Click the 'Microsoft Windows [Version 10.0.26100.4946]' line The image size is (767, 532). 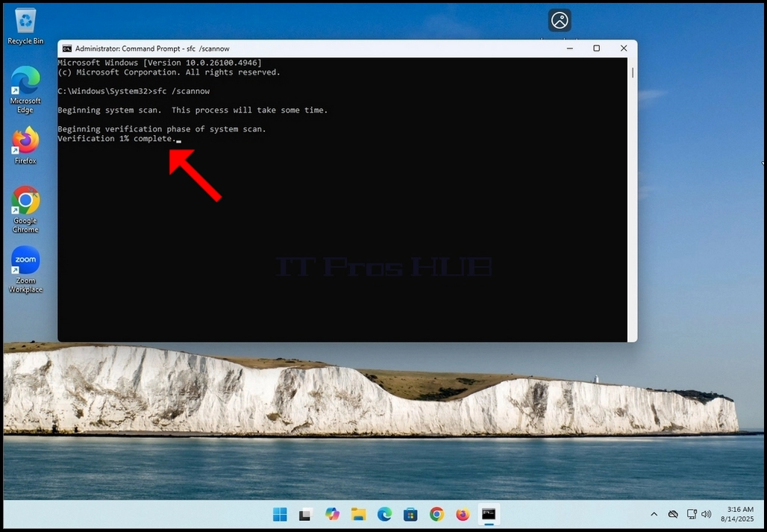pyautogui.click(x=160, y=63)
